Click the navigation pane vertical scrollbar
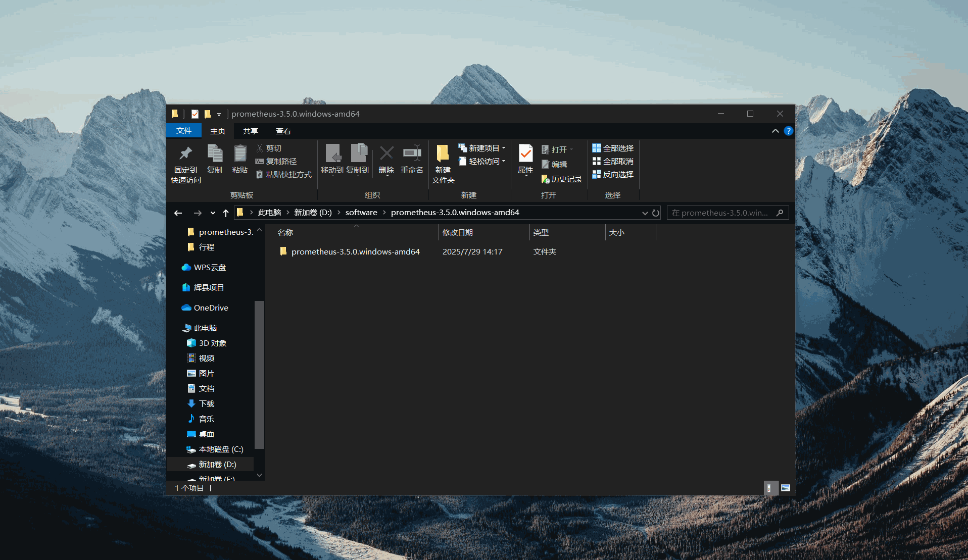Image resolution: width=968 pixels, height=560 pixels. pos(259,374)
